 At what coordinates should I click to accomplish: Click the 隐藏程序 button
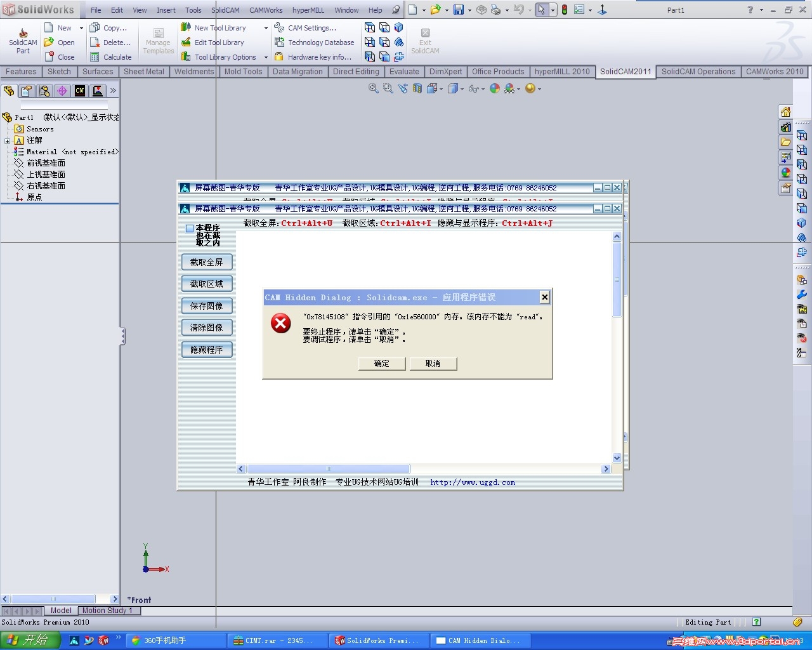(x=207, y=350)
